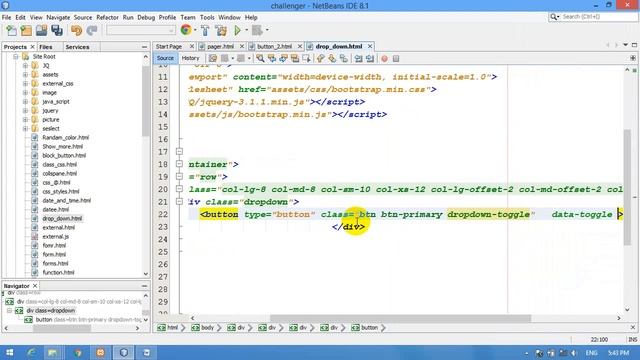Click the last edit location editor icon
This screenshot has width=640, height=360.
213,58
